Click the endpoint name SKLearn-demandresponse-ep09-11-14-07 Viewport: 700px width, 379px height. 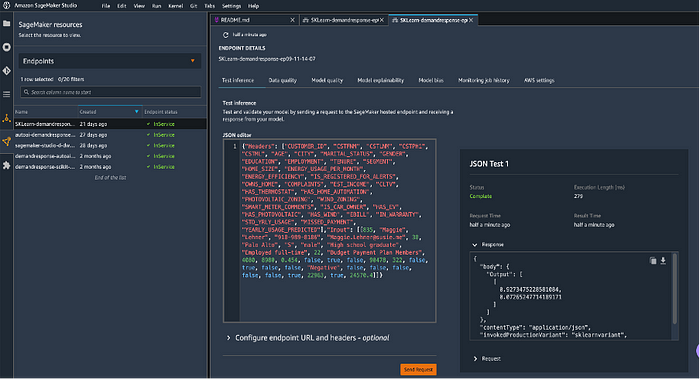(x=267, y=59)
